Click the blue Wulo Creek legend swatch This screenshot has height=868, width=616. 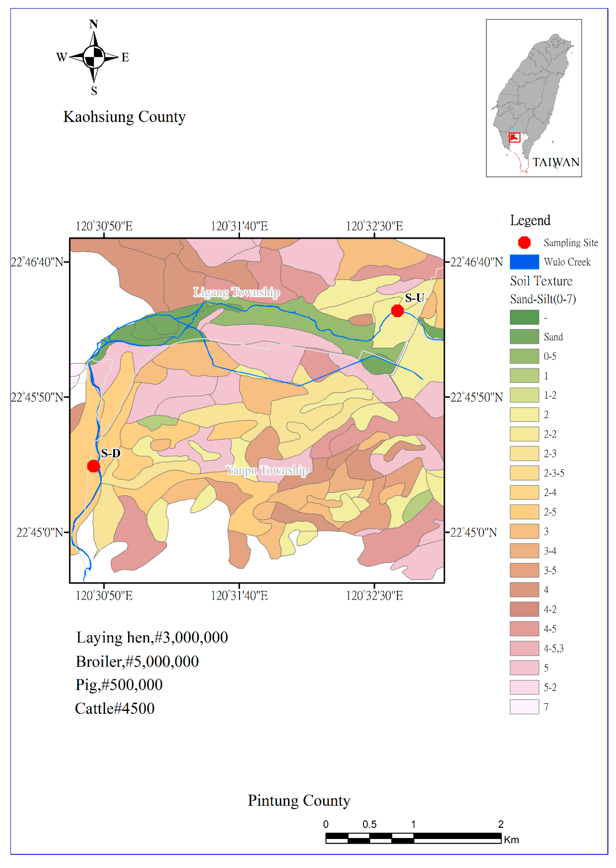click(524, 262)
